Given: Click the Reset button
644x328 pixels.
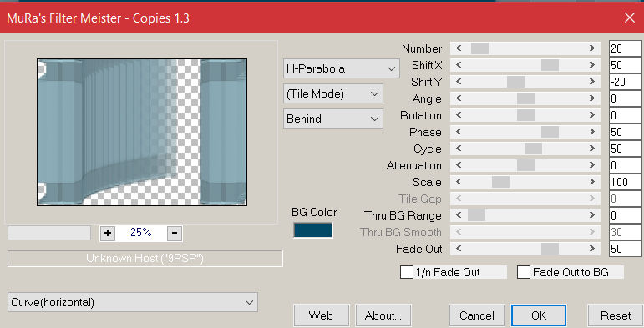Looking at the screenshot, I should pos(616,315).
